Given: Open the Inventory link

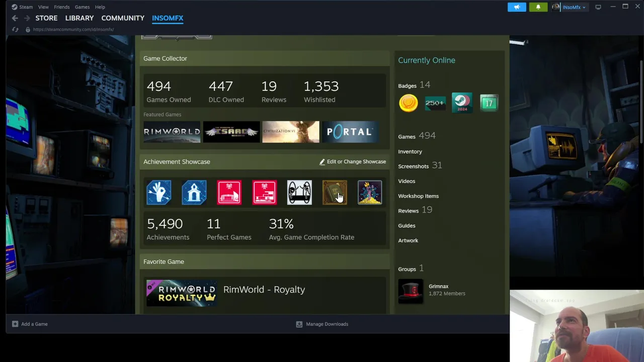Looking at the screenshot, I should click(x=410, y=151).
